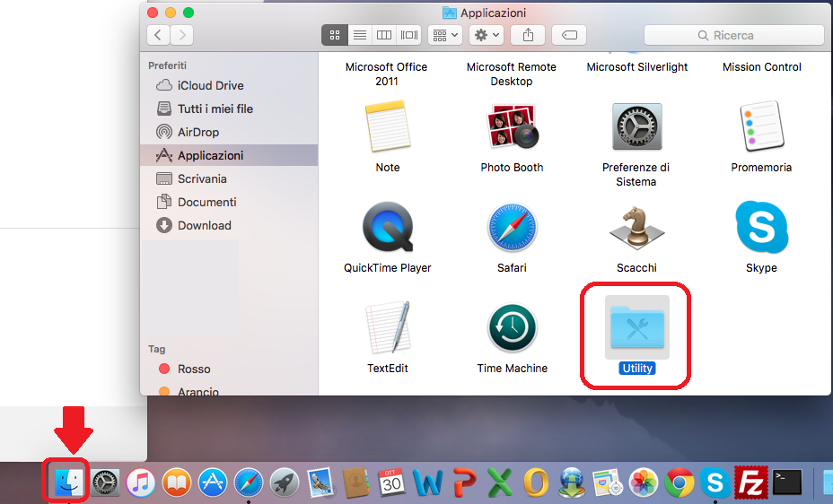Open Documenti in sidebar

pyautogui.click(x=229, y=202)
